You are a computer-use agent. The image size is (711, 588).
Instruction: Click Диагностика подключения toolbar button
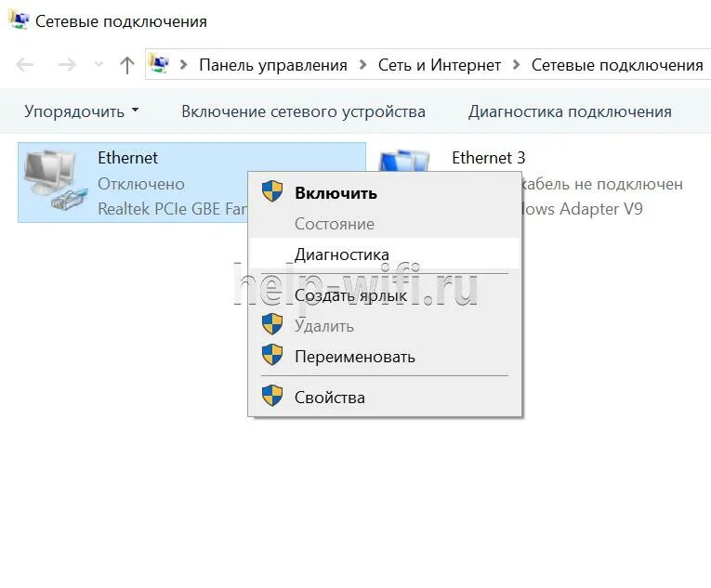[570, 111]
